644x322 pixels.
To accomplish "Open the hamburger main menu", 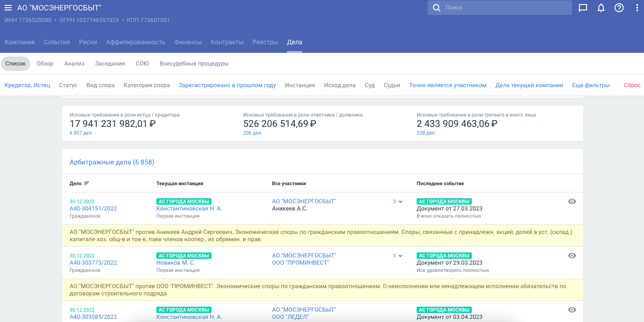I will (8, 8).
